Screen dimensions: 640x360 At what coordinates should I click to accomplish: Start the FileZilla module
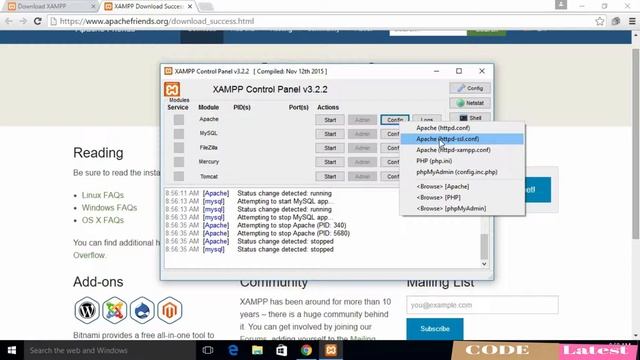[x=330, y=148]
